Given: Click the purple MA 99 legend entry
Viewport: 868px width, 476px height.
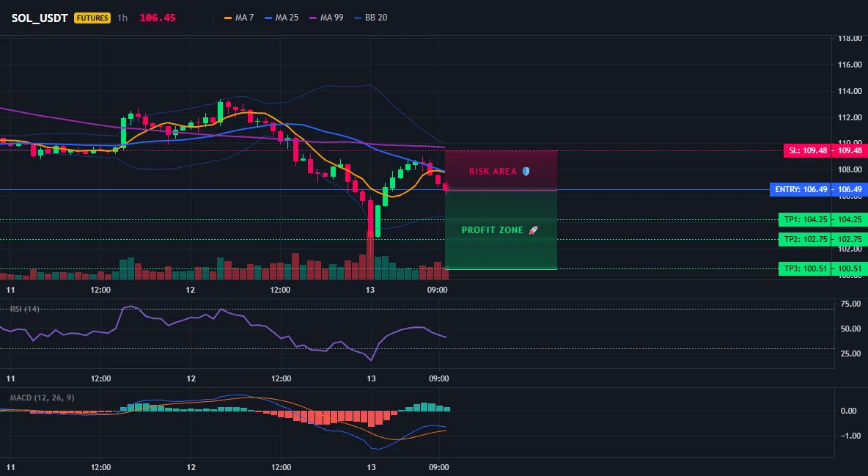Looking at the screenshot, I should click(x=326, y=18).
